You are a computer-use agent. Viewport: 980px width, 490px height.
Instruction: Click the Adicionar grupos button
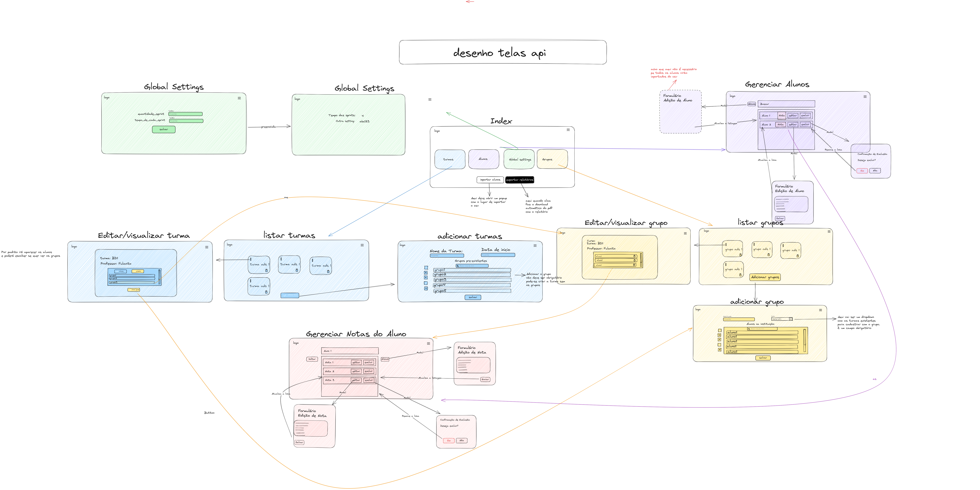click(765, 277)
